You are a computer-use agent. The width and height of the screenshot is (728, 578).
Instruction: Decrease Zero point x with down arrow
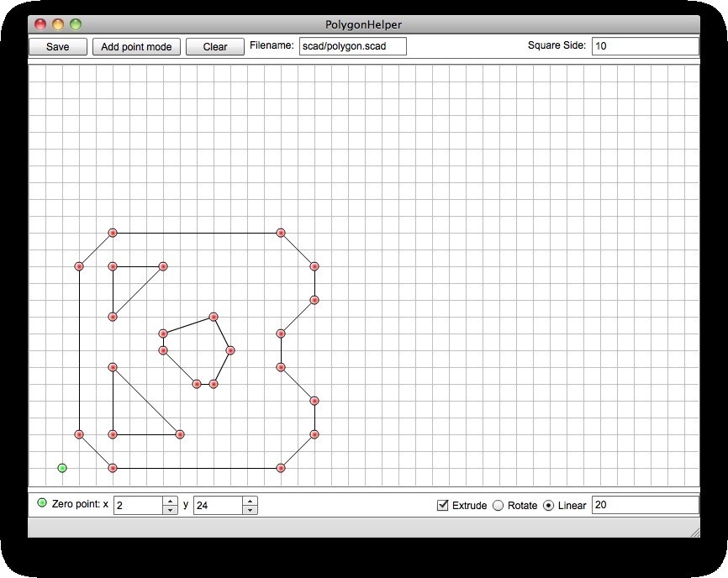tap(171, 510)
